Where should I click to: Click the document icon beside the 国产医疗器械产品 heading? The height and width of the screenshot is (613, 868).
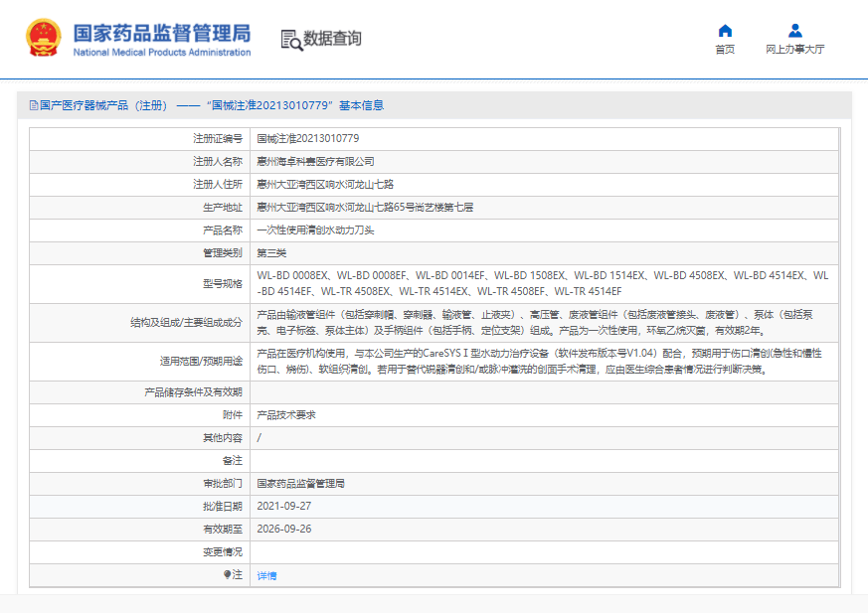33,105
